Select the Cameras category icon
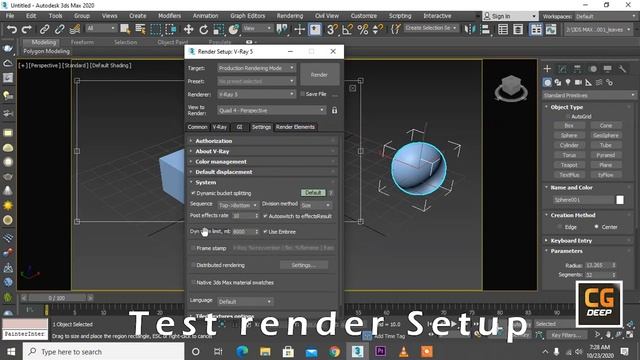The height and width of the screenshot is (360, 640). tap(578, 82)
